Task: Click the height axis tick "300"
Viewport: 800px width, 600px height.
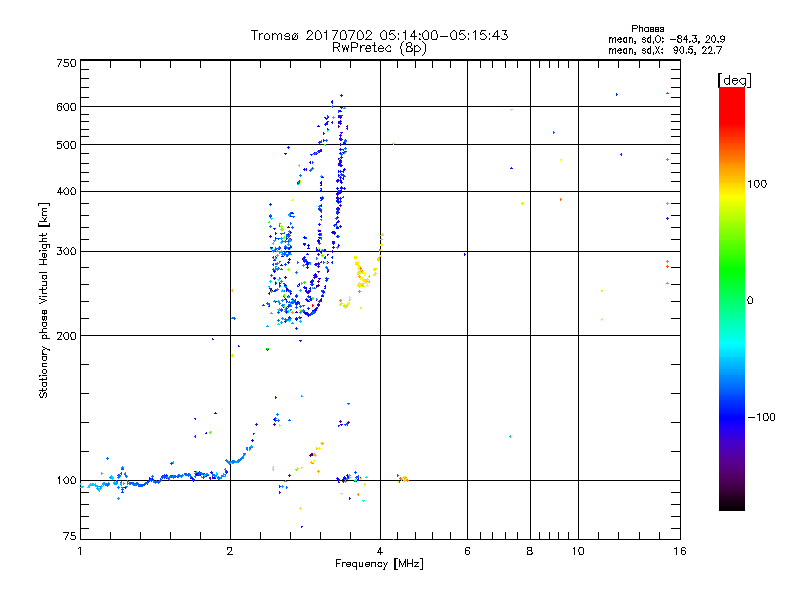Action: 66,251
